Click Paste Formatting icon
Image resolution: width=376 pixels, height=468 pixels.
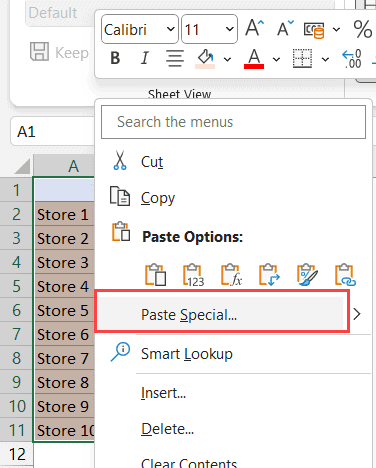(307, 275)
